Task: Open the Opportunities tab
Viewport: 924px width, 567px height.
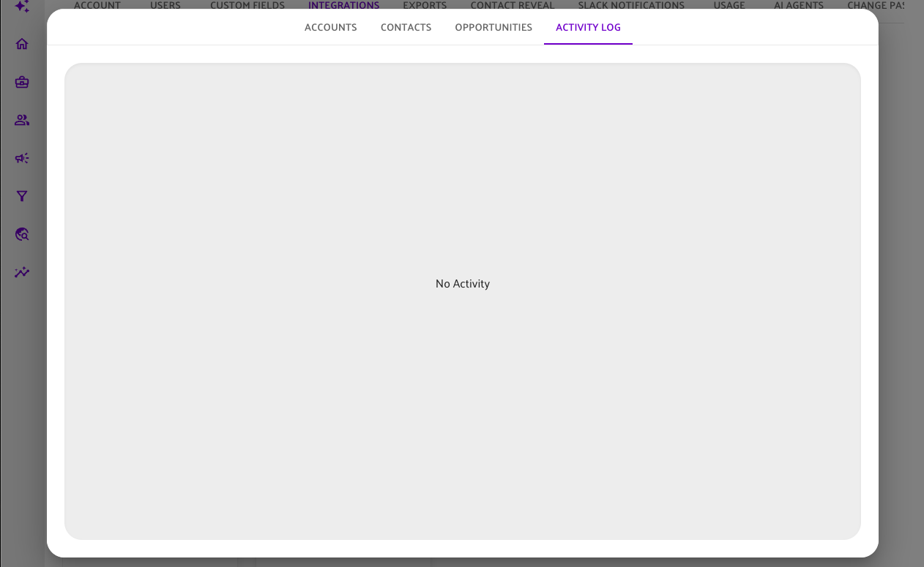Action: pos(493,28)
